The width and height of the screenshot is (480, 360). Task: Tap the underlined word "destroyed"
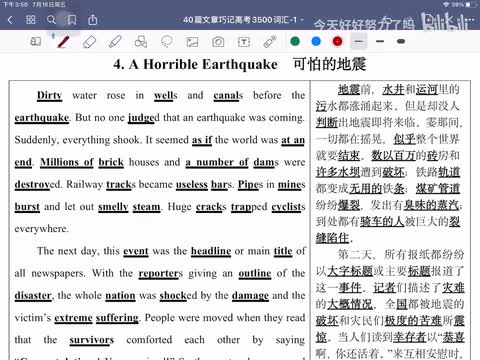(38, 184)
